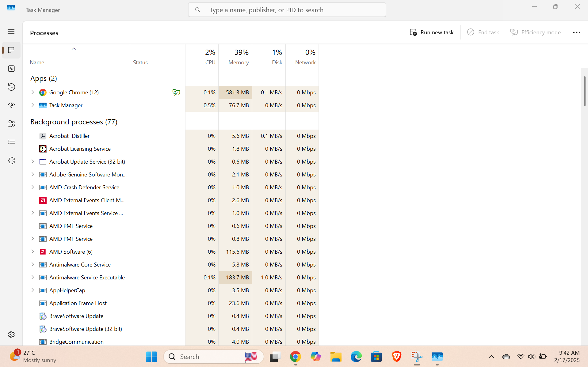
Task: Click the Acrobat Licensing Service icon
Action: pyautogui.click(x=43, y=149)
